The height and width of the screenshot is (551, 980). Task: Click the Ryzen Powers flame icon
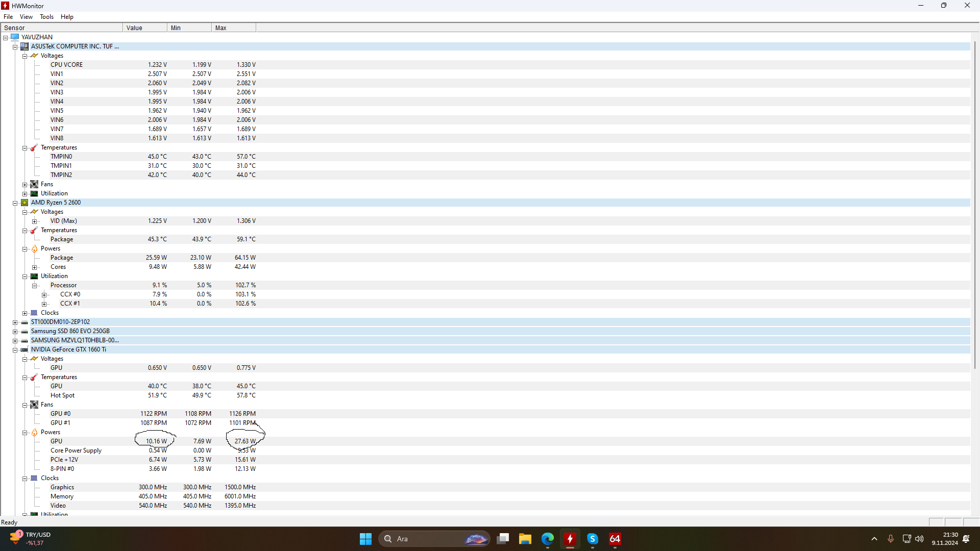tap(34, 248)
